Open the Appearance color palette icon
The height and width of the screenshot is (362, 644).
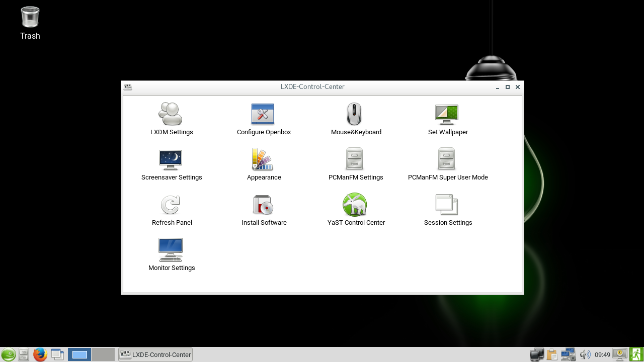[263, 159]
